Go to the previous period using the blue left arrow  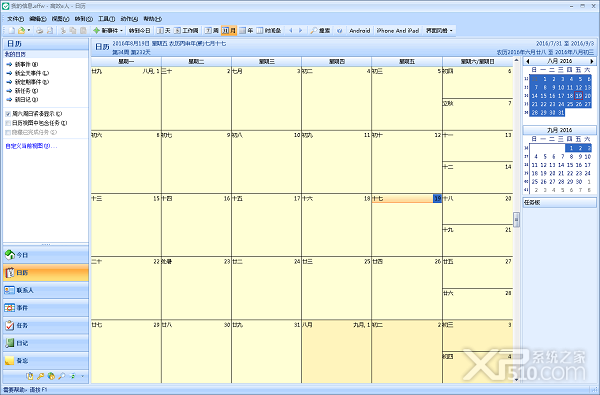(x=291, y=31)
